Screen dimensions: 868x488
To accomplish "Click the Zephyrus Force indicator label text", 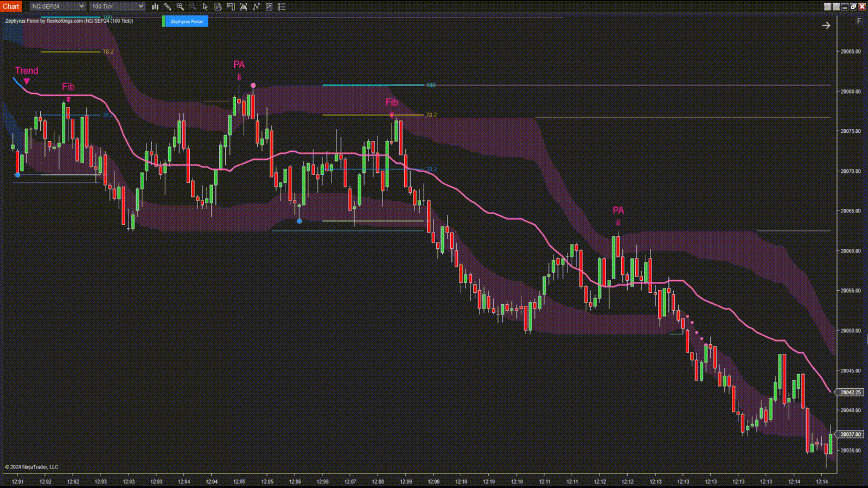I will pyautogui.click(x=69, y=21).
